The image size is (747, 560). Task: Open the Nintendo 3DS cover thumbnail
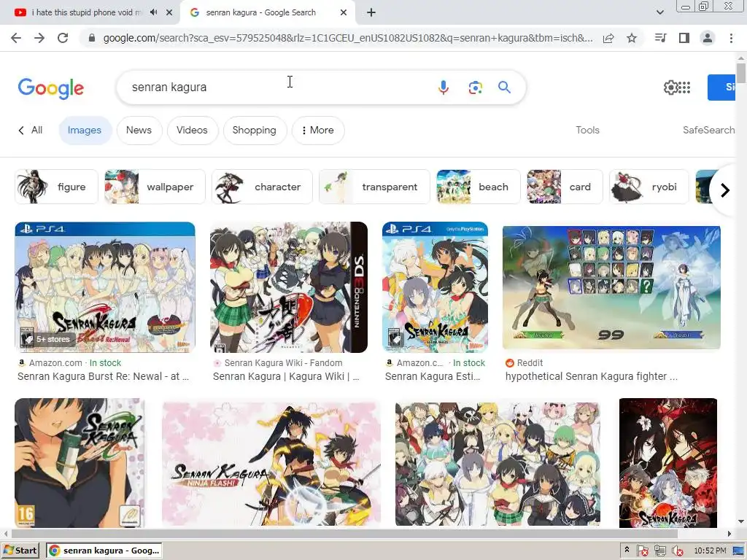pyautogui.click(x=289, y=287)
